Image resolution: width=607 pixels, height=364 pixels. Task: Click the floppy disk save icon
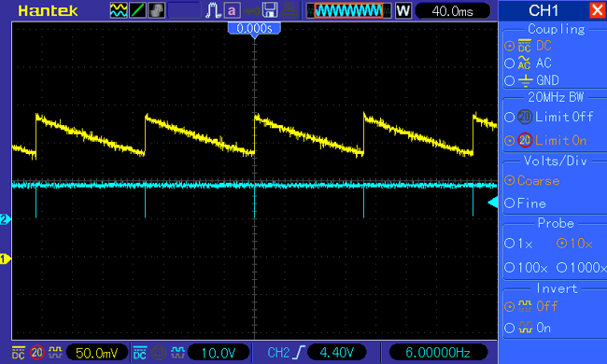(x=270, y=10)
